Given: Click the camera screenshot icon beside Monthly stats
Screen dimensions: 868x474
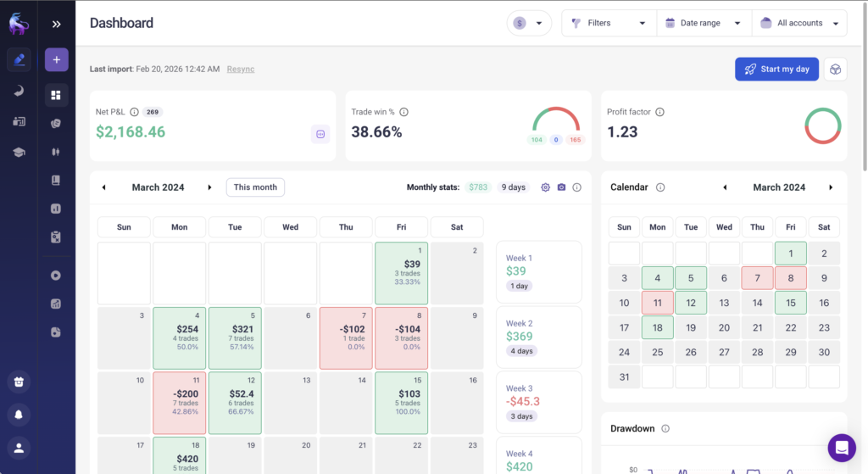Looking at the screenshot, I should (x=560, y=187).
